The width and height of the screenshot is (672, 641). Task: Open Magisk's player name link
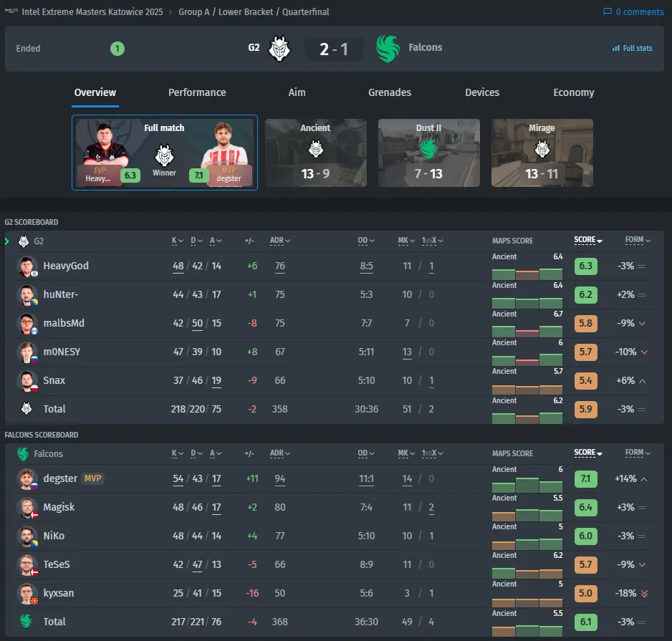(x=59, y=507)
